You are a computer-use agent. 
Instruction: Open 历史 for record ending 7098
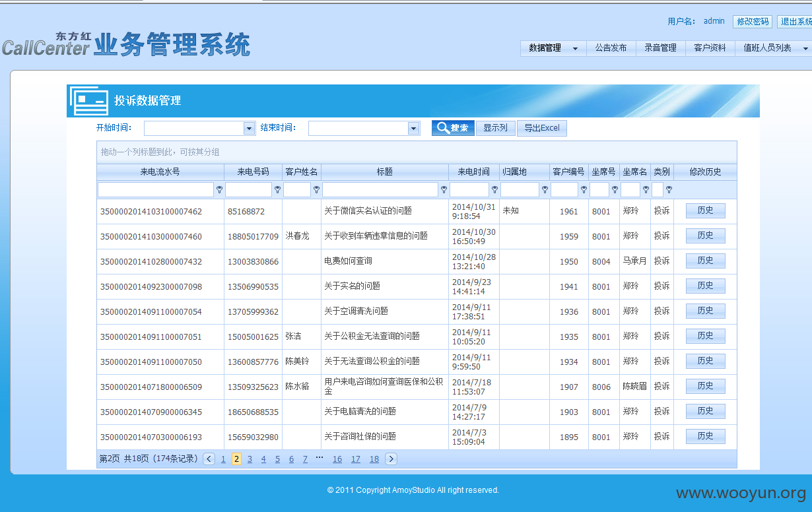705,286
